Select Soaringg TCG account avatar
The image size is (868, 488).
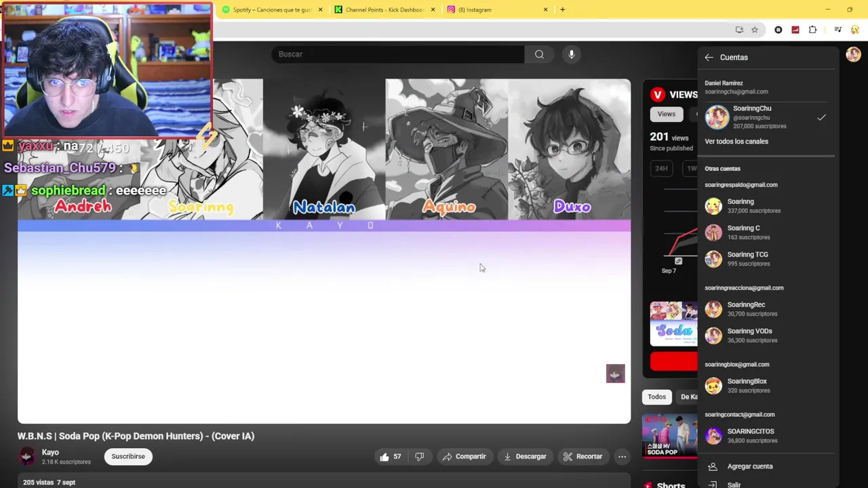coord(713,259)
